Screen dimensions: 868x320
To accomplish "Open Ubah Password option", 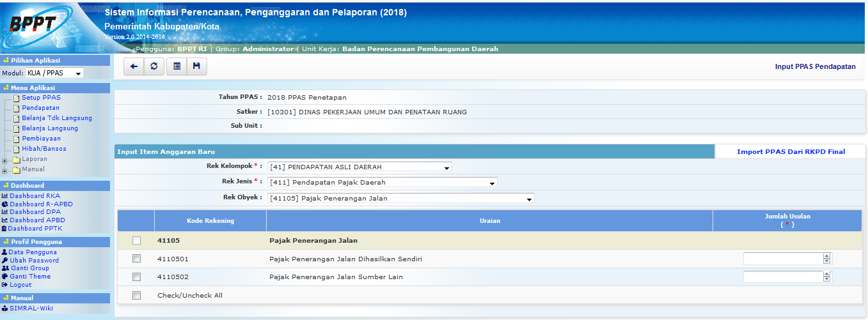I will click(34, 260).
